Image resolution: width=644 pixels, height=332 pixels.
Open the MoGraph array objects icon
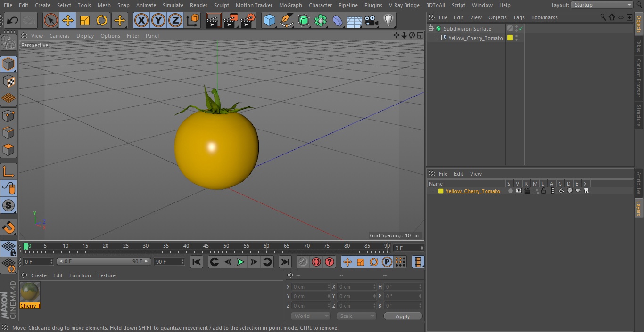tap(321, 21)
